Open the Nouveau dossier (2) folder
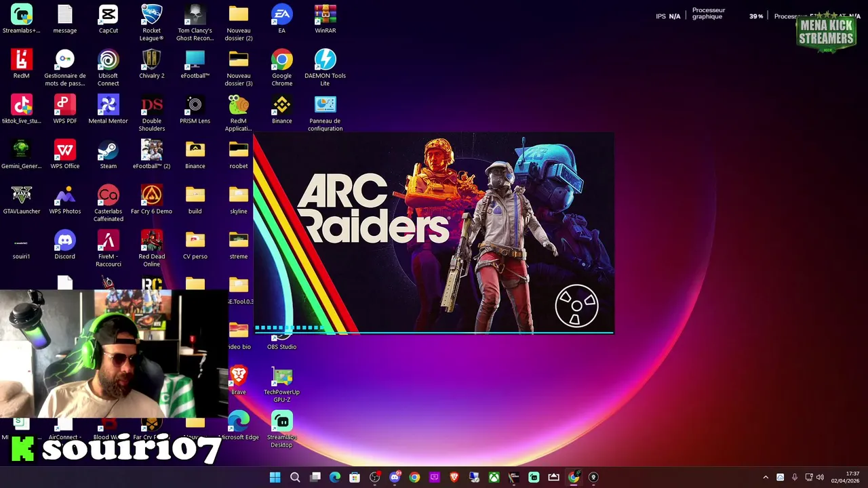 pos(239,22)
